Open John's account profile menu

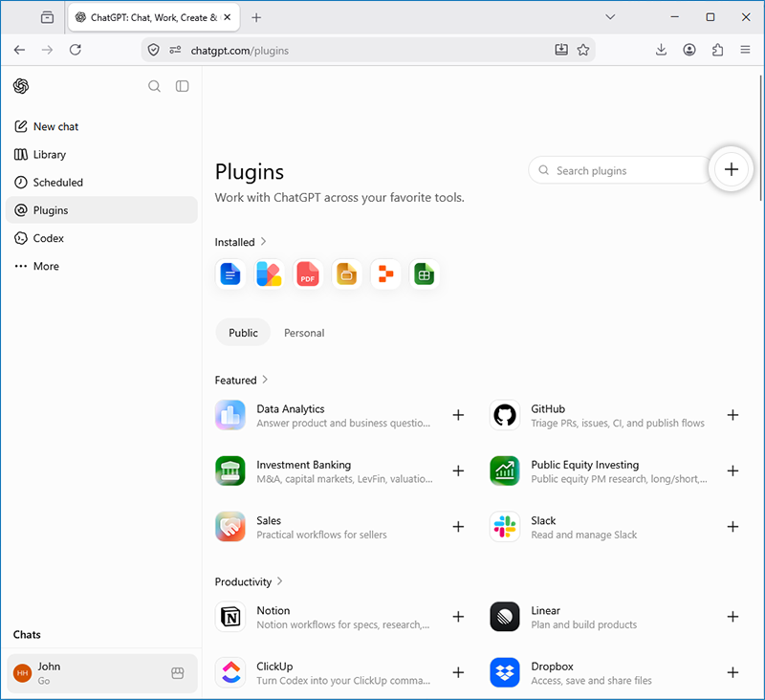pos(101,673)
